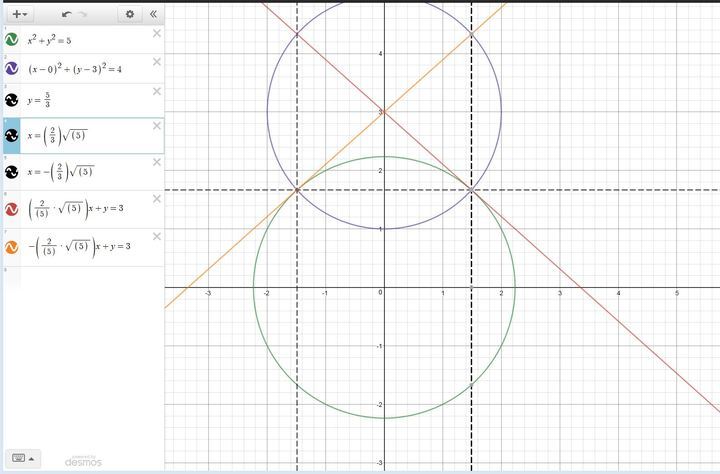Toggle the black y=5/3 line icon
Image resolution: width=720 pixels, height=474 pixels.
coord(11,100)
